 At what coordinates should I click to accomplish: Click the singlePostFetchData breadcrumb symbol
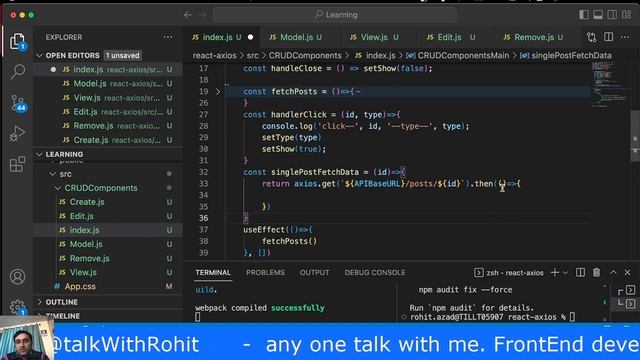click(x=571, y=56)
